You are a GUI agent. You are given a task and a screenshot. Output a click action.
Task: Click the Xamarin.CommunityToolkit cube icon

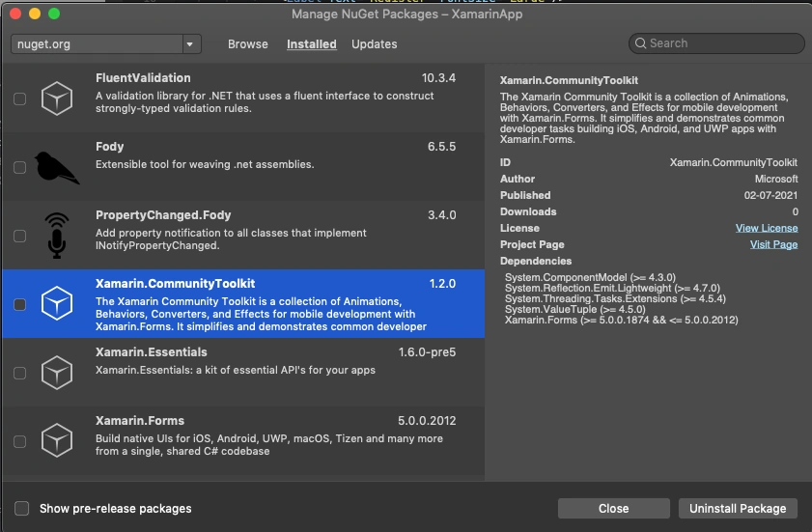pyautogui.click(x=56, y=303)
